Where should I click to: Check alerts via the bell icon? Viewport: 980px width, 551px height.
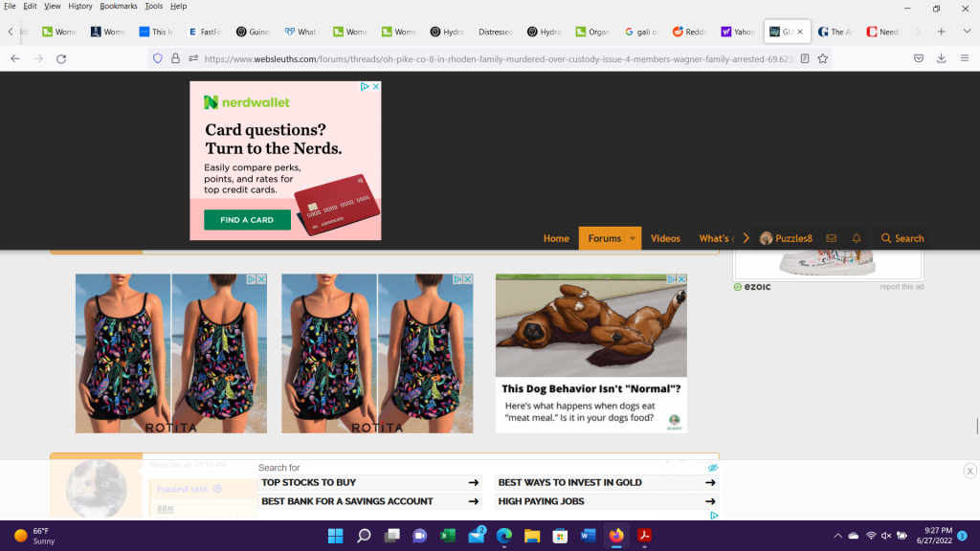point(857,238)
